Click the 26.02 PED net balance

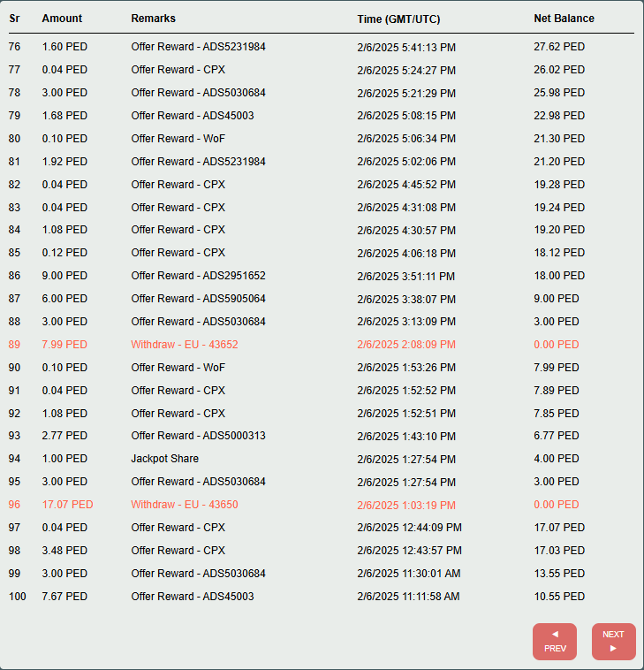(559, 70)
